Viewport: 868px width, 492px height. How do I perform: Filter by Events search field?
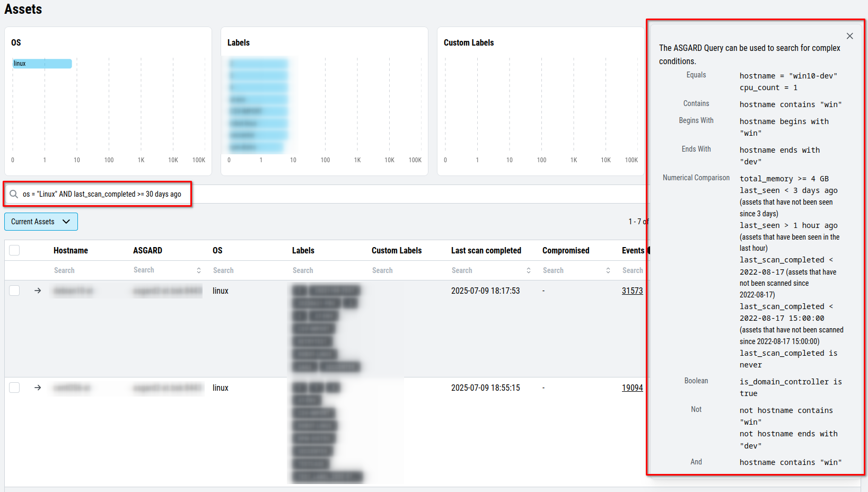[x=633, y=270]
